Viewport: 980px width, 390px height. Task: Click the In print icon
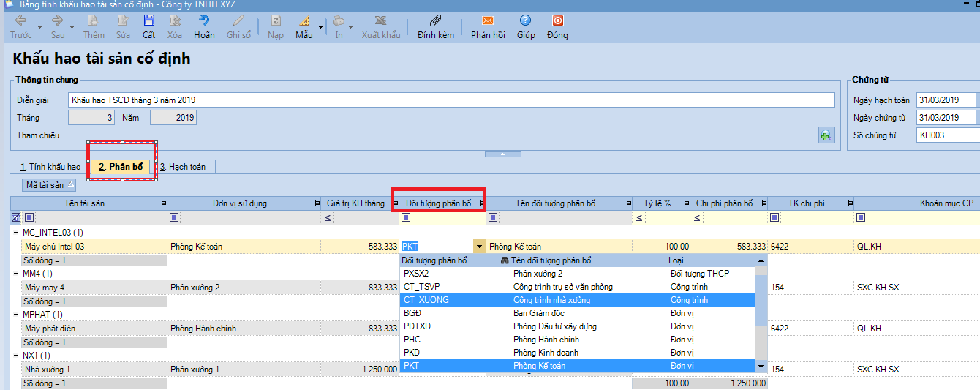pyautogui.click(x=339, y=20)
